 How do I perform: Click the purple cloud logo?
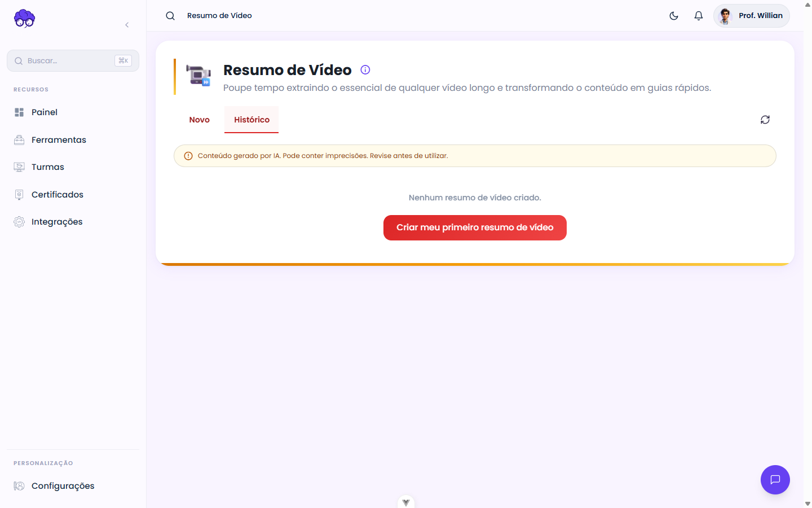point(24,19)
